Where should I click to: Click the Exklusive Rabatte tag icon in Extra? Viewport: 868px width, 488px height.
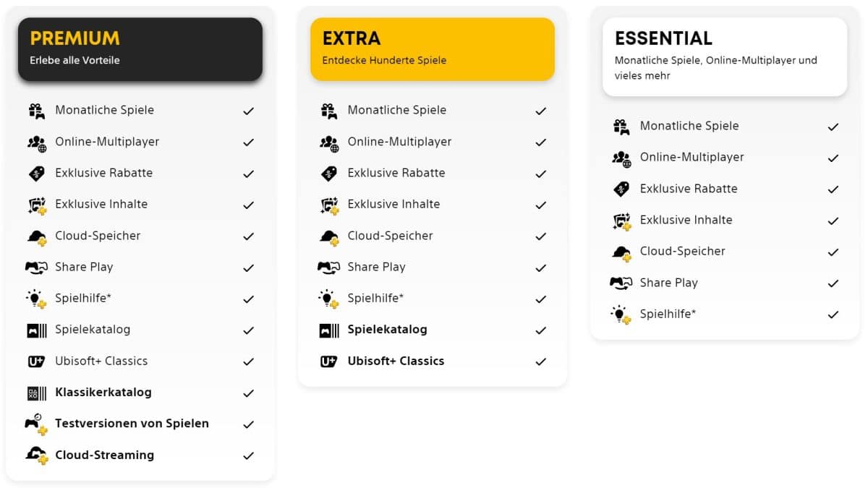coord(328,174)
